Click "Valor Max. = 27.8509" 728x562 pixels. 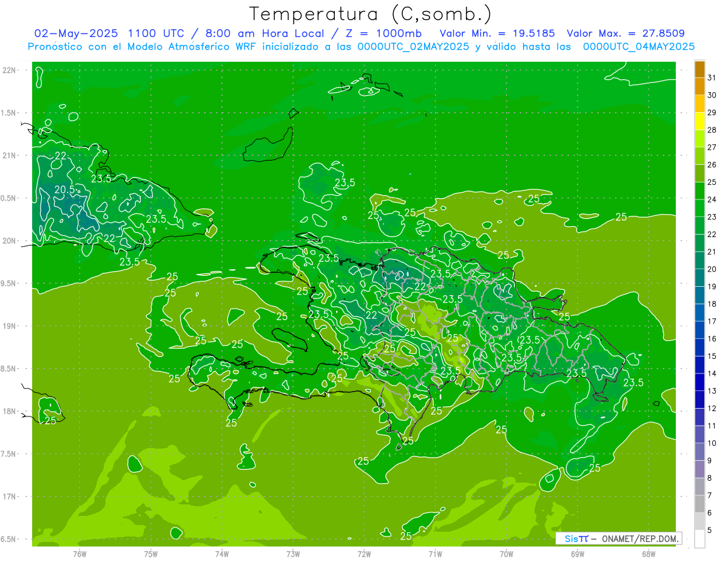(625, 33)
